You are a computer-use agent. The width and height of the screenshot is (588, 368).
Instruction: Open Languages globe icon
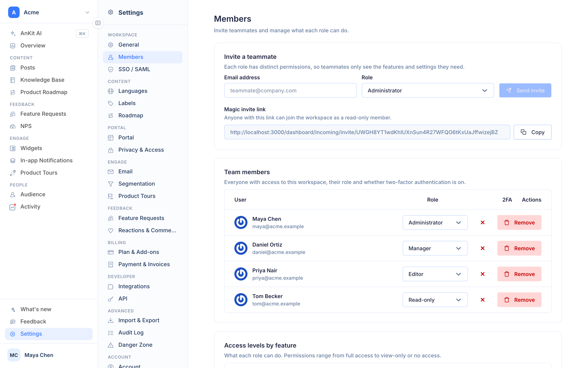click(111, 91)
